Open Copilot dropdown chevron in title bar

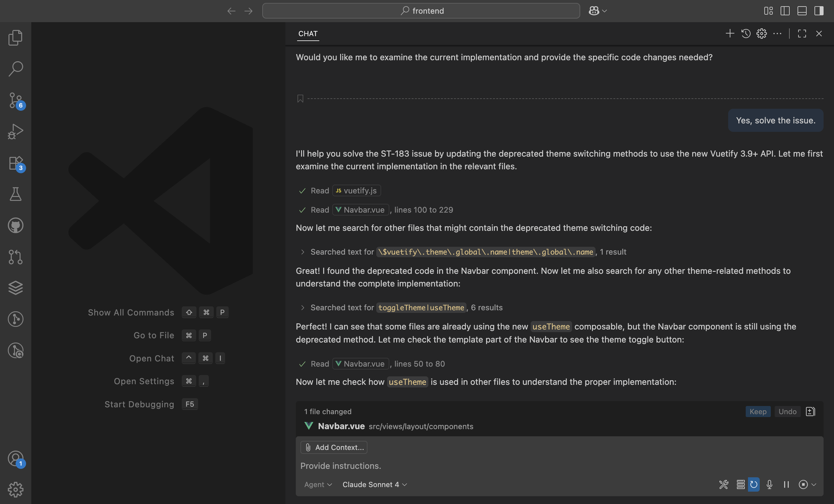(605, 11)
